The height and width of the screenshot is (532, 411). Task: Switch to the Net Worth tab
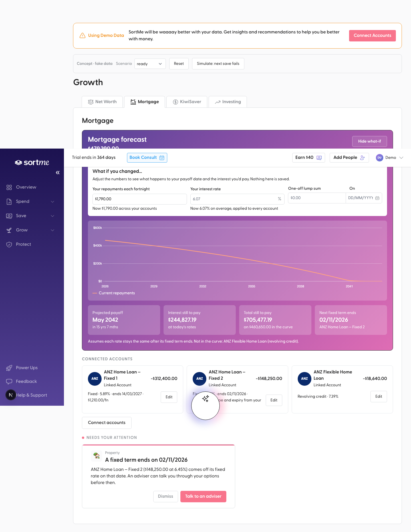click(x=102, y=102)
